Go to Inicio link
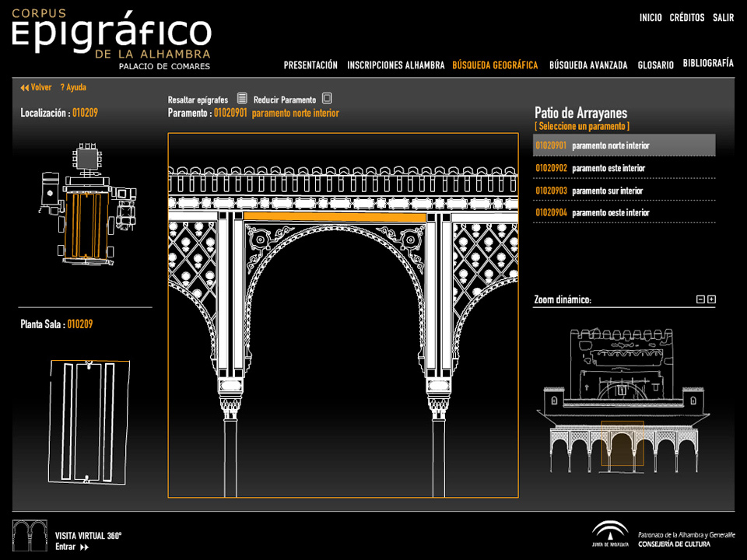Viewport: 747px width, 560px height. (x=651, y=18)
